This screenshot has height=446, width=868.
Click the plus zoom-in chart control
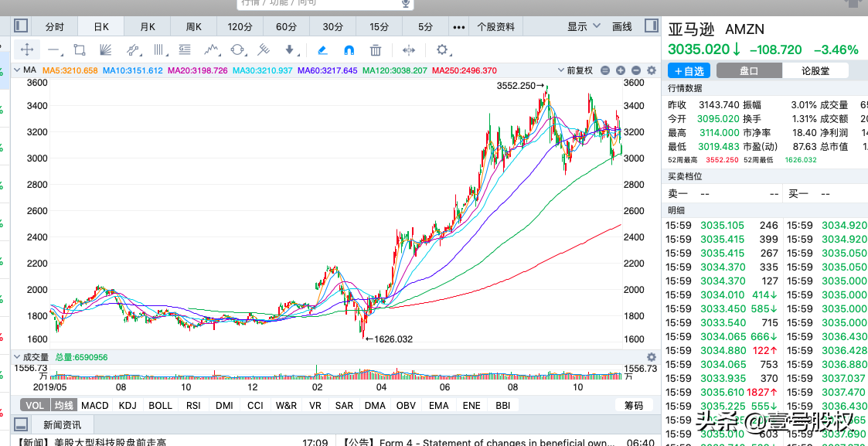point(621,70)
